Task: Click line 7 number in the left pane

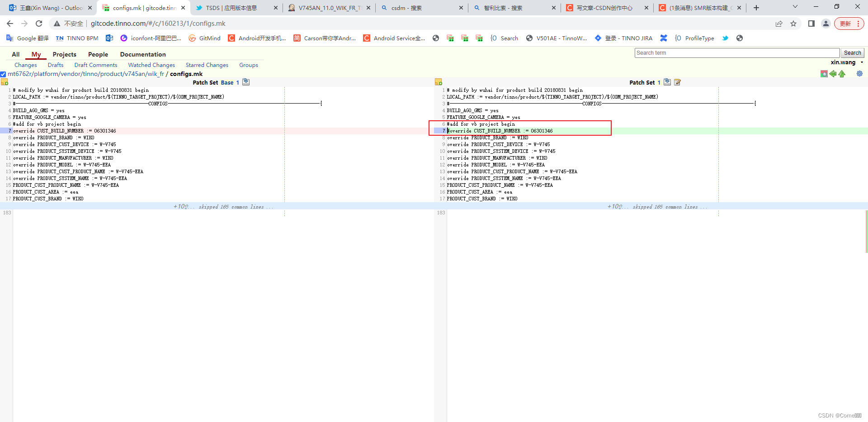Action: pyautogui.click(x=9, y=131)
